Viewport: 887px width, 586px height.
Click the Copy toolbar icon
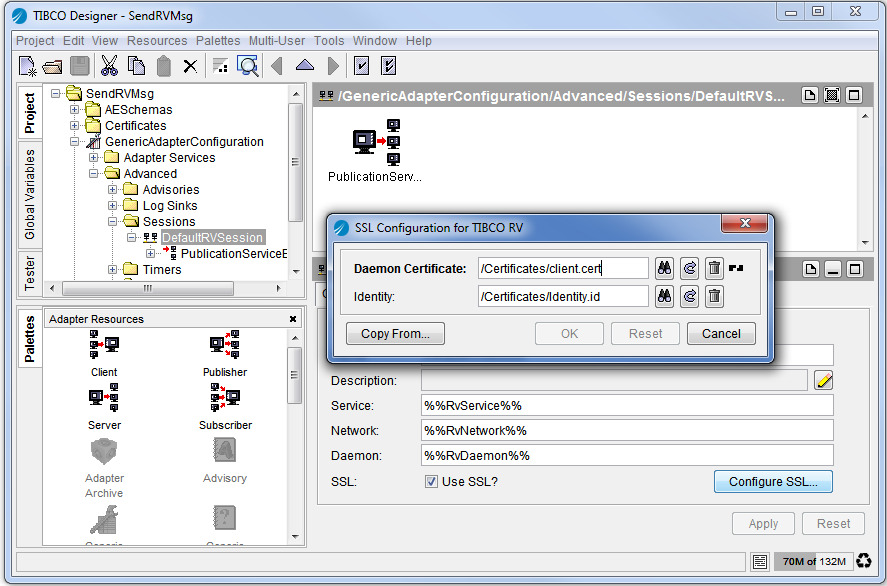(x=136, y=66)
